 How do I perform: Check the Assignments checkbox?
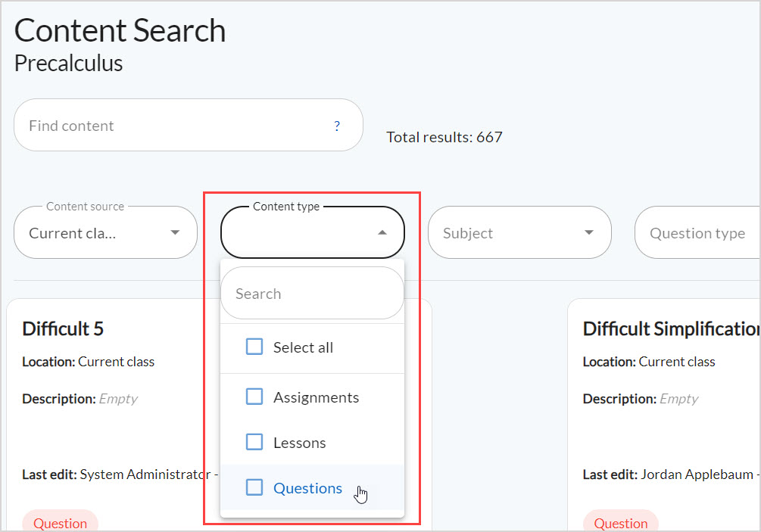click(254, 397)
